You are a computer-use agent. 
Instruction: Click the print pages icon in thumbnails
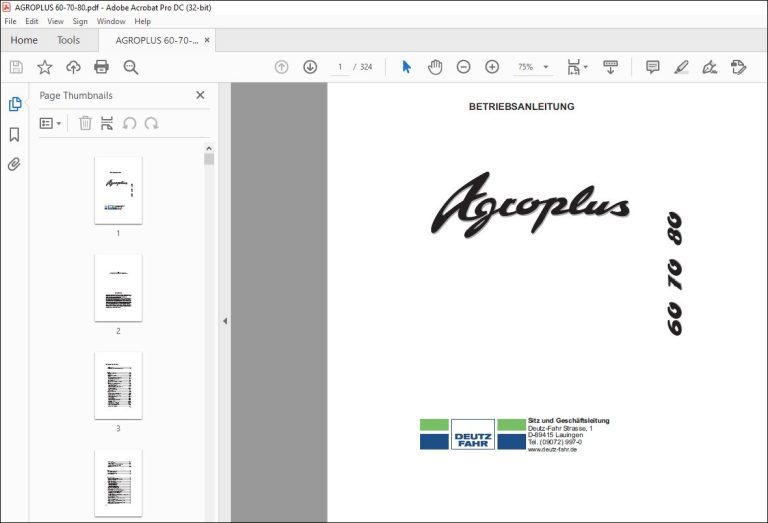point(107,123)
